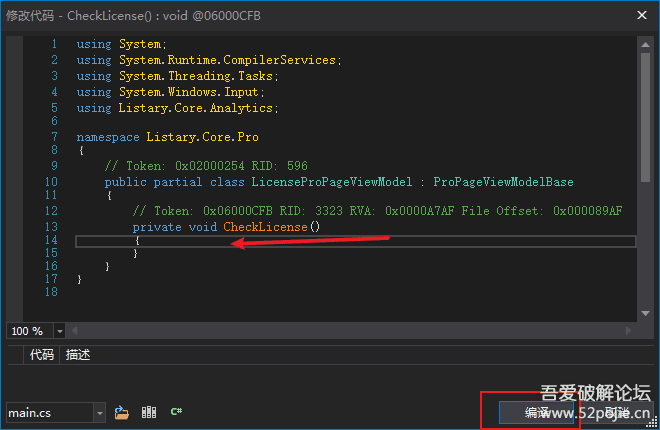Click the horizontal scrollbar under the code

(x=350, y=330)
